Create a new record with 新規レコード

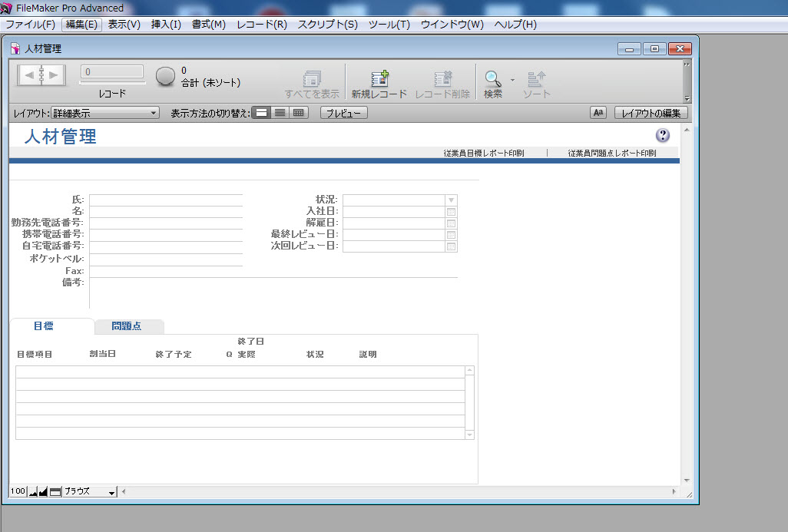coord(379,84)
